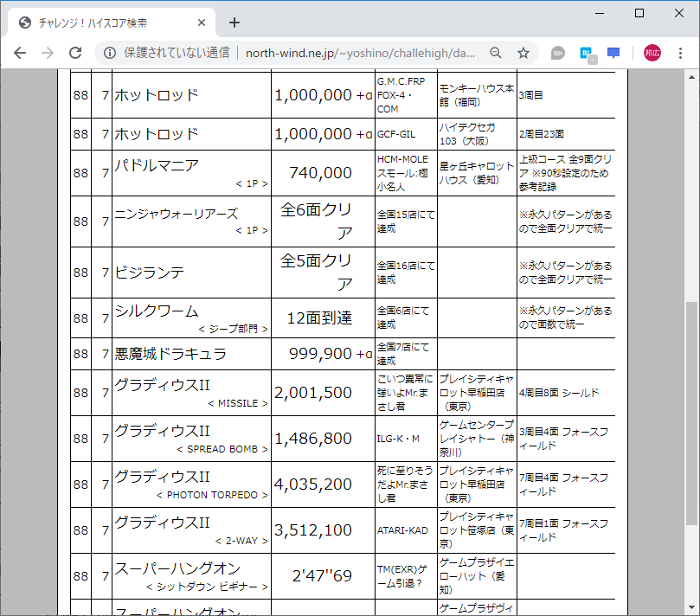
Task: Click the zoom magnifier icon in the address bar
Action: [494, 53]
